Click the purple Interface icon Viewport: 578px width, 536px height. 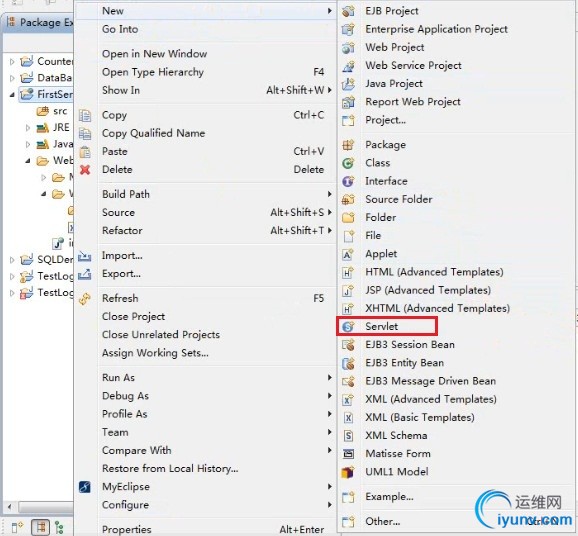pos(348,181)
